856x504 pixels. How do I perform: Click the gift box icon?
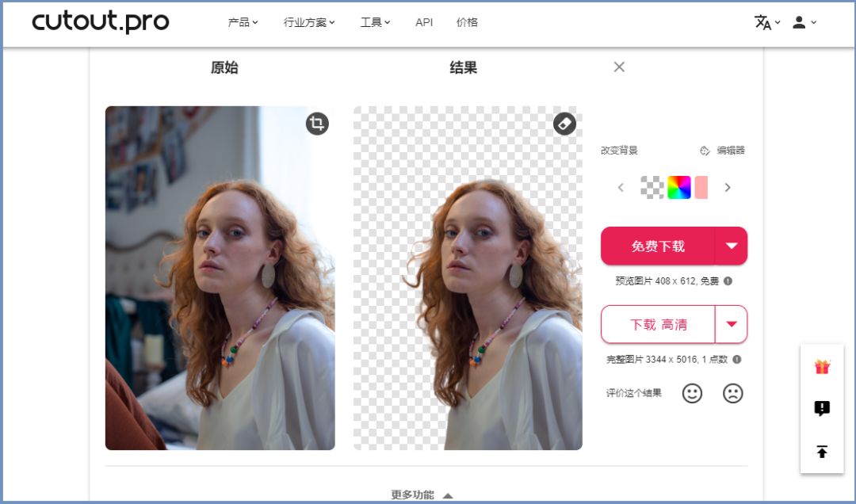tap(822, 366)
